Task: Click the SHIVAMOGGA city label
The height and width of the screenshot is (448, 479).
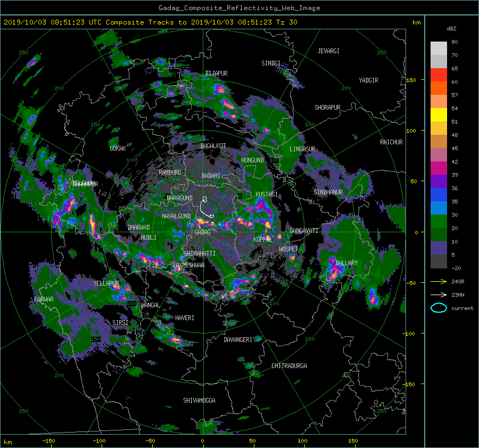Action: tap(199, 401)
